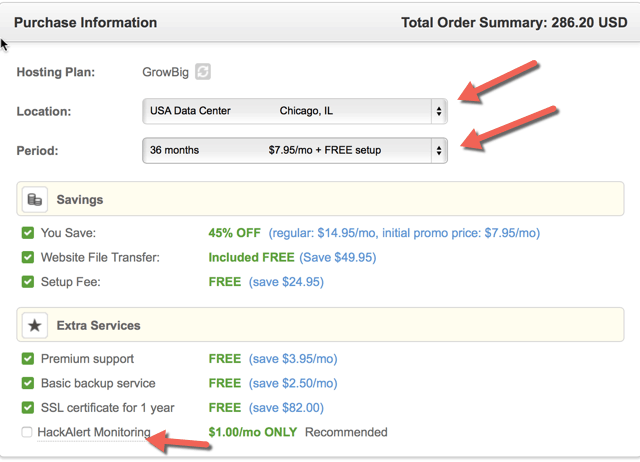The height and width of the screenshot is (462, 640).
Task: Click the Setup Fee green checkbox
Action: (28, 282)
